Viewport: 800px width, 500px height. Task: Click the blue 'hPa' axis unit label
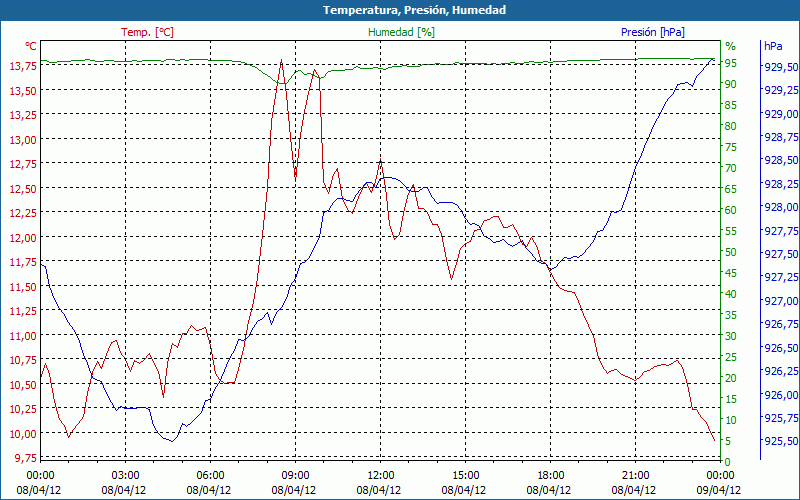(x=773, y=46)
